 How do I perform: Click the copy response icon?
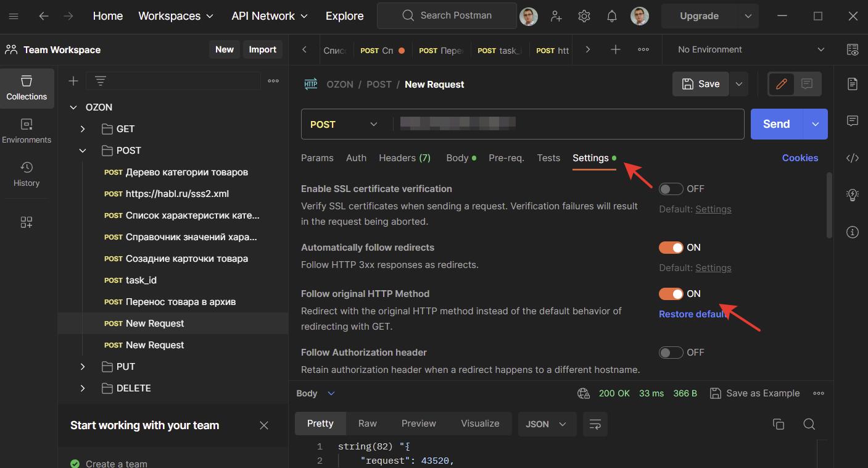pyautogui.click(x=779, y=424)
